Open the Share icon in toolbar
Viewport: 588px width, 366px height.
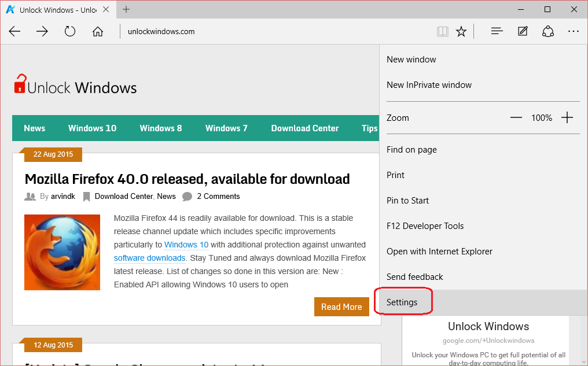pos(548,31)
